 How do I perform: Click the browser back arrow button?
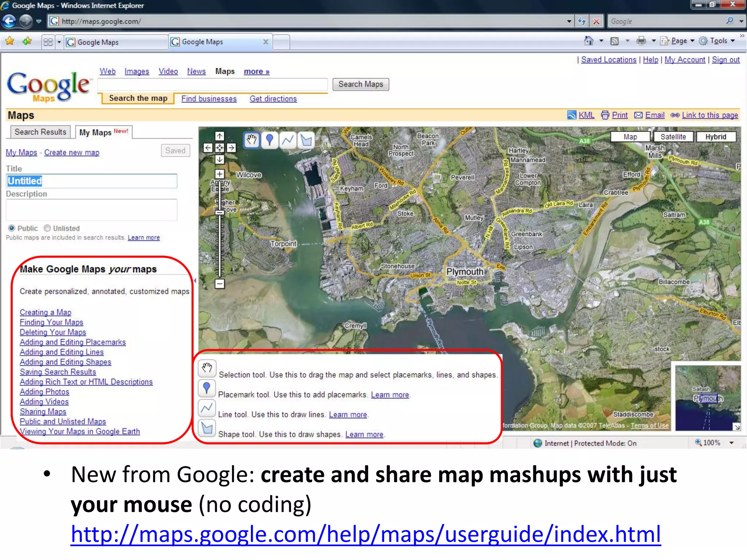click(9, 21)
